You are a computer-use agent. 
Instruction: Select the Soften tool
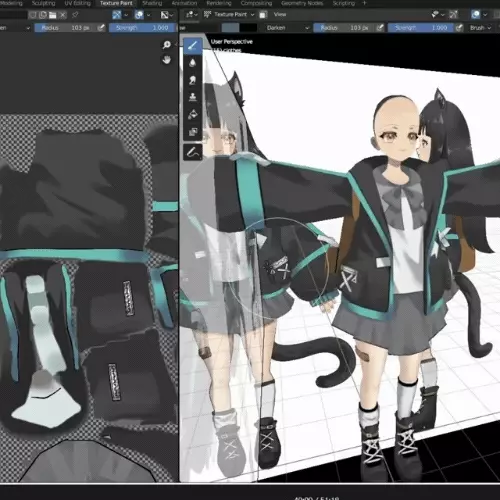click(193, 63)
